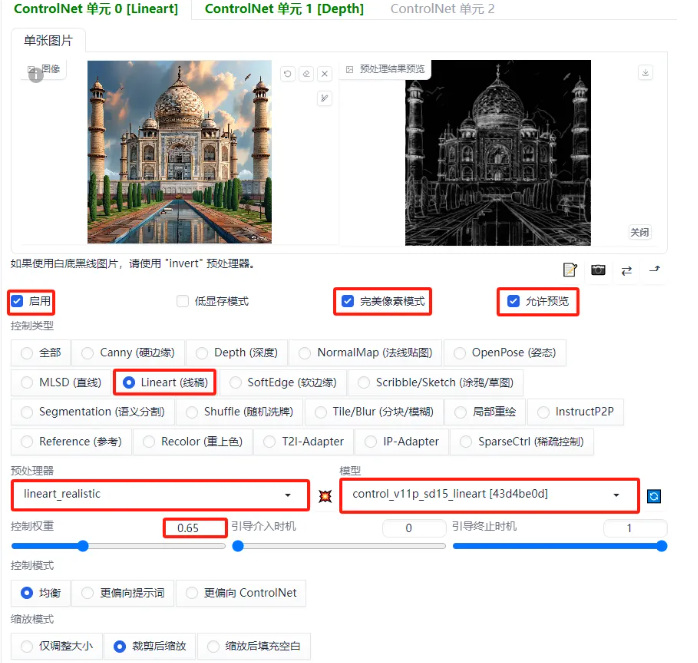Adjust the 引导终止时机 ending step slider

click(x=560, y=546)
